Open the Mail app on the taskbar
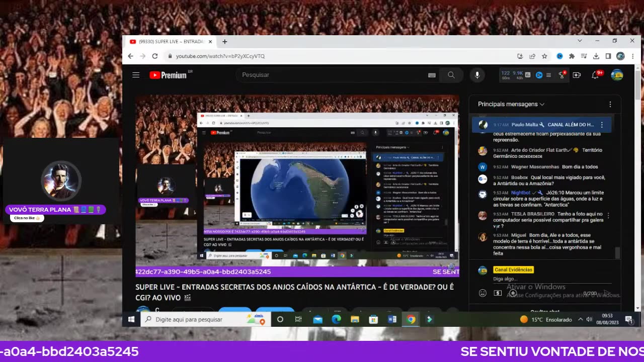Viewport: 644px width, 362px height. tap(317, 319)
